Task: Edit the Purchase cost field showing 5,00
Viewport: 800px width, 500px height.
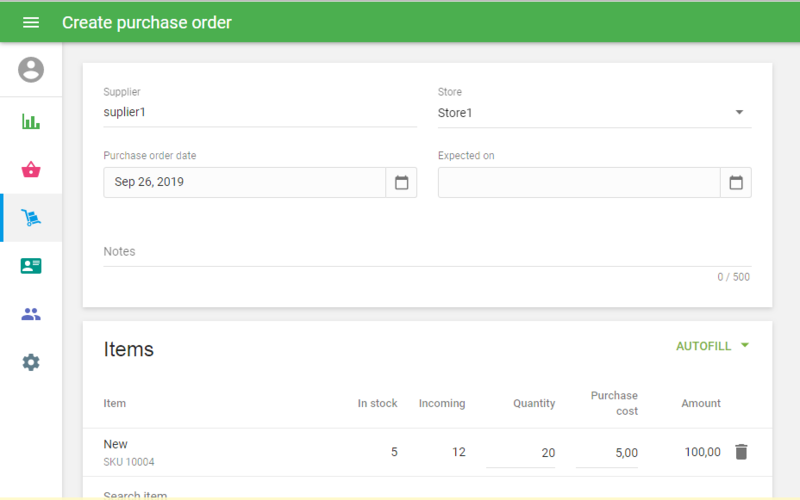Action: (607, 453)
